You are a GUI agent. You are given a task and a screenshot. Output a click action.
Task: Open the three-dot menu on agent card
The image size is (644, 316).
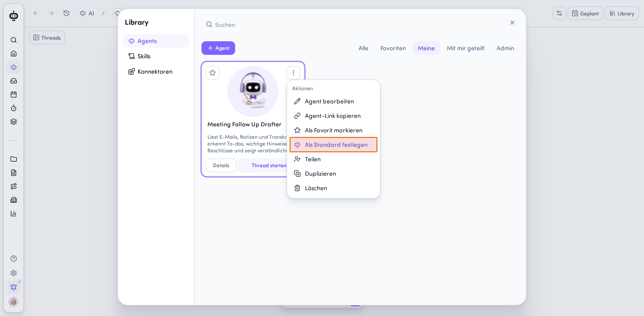click(x=293, y=73)
